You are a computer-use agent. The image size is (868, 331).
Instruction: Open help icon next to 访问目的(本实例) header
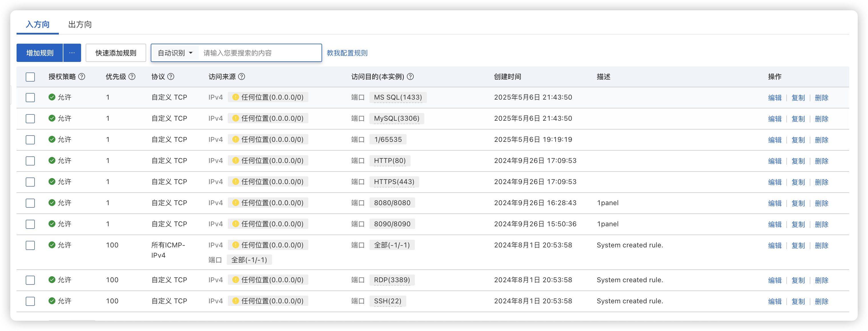[x=410, y=77]
